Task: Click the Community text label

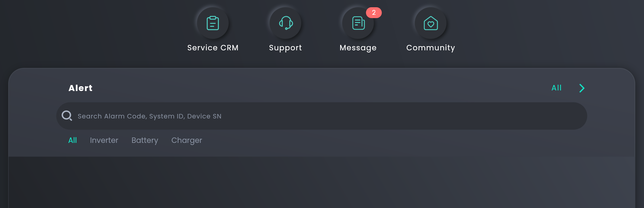Action: [431, 48]
